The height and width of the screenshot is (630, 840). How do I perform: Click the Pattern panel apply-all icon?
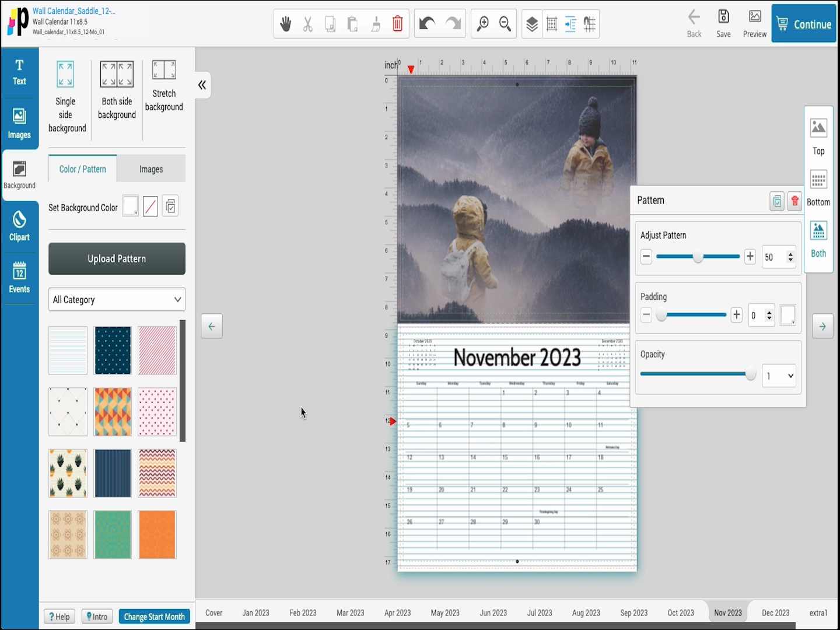777,201
